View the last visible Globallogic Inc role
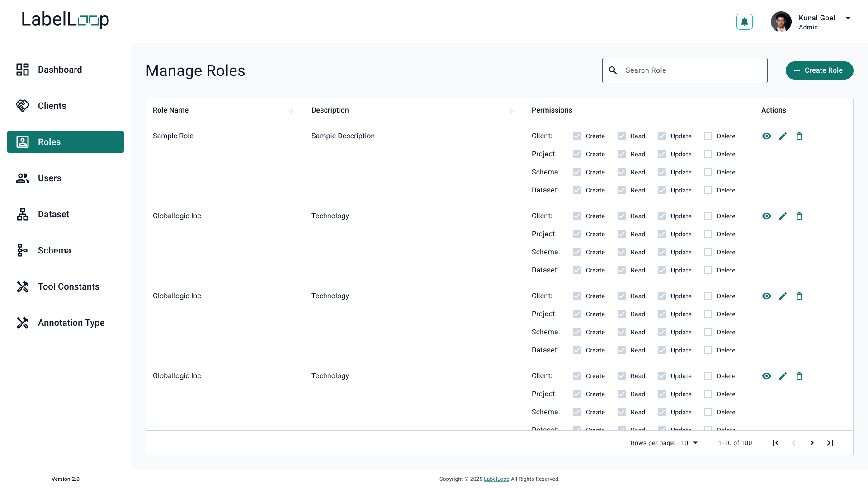Image resolution: width=868 pixels, height=488 pixels. 767,376
